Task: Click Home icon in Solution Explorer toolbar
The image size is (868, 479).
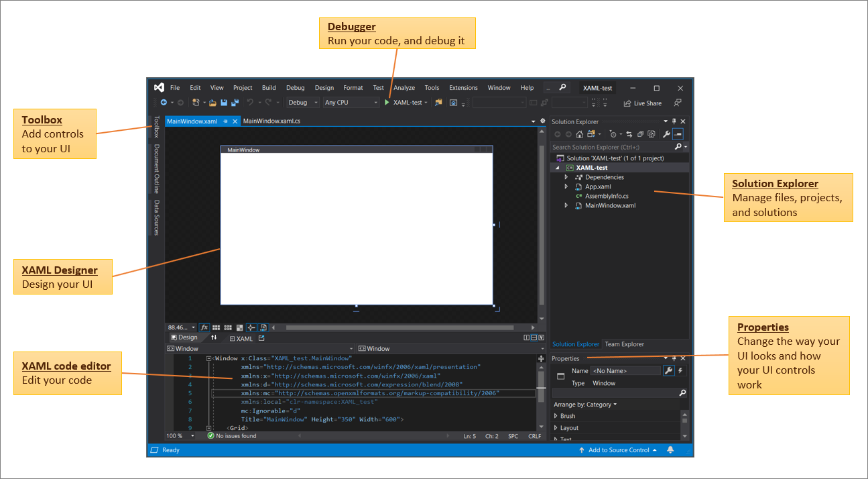Action: 579,134
